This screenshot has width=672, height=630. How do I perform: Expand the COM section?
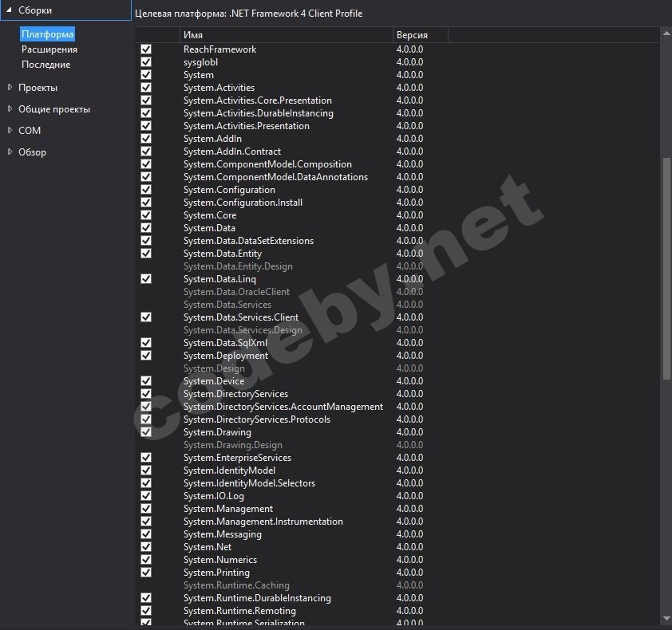coord(10,130)
